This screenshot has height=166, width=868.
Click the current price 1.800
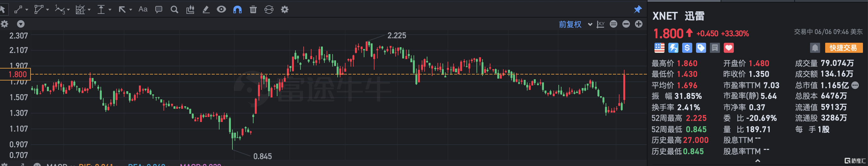pos(668,34)
